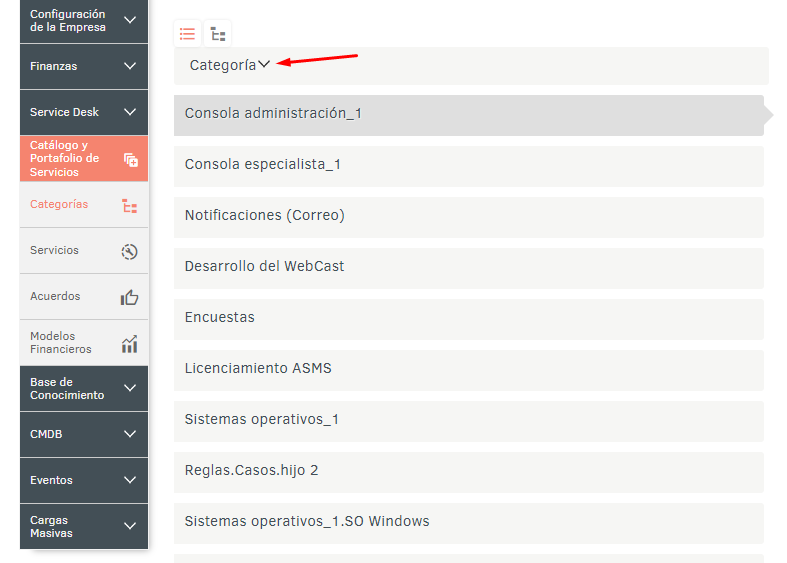The height and width of the screenshot is (563, 787).
Task: Open the Finanzas menu section
Action: [x=84, y=66]
